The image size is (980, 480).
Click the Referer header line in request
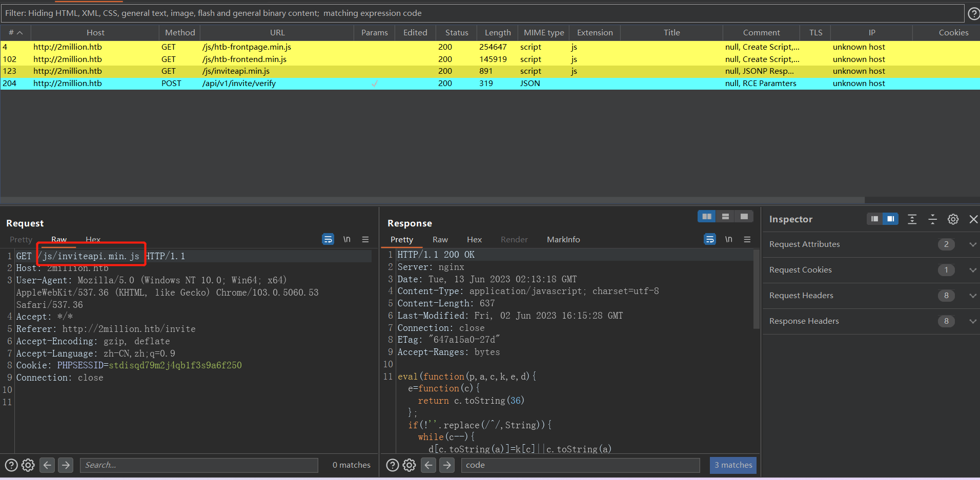[106, 329]
